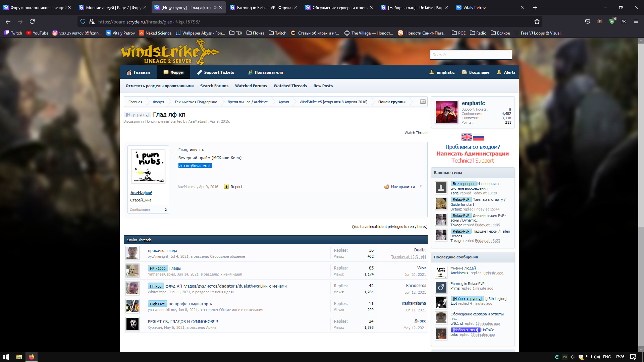Toggle Watch Thread link
Screen dimensions: 644x362
tap(416, 133)
